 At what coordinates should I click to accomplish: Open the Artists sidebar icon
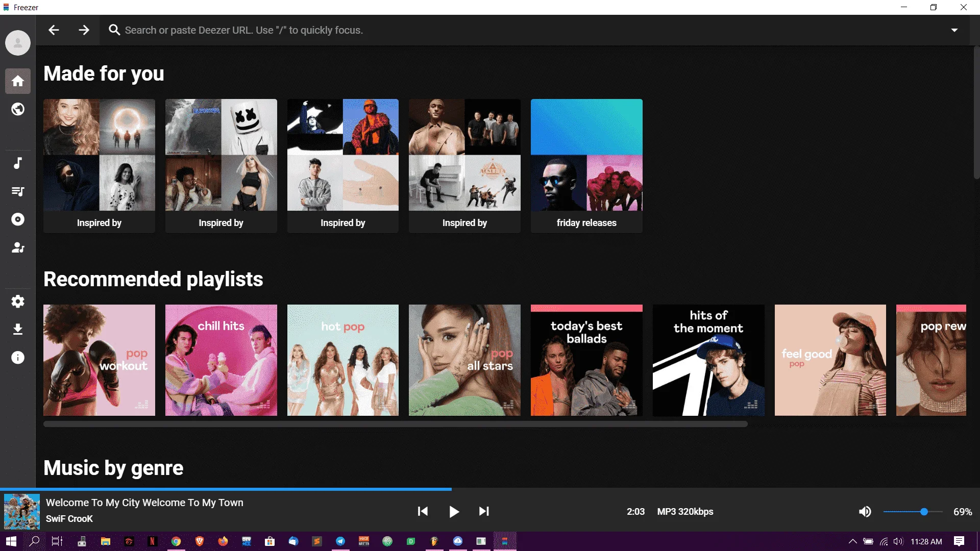(x=18, y=247)
